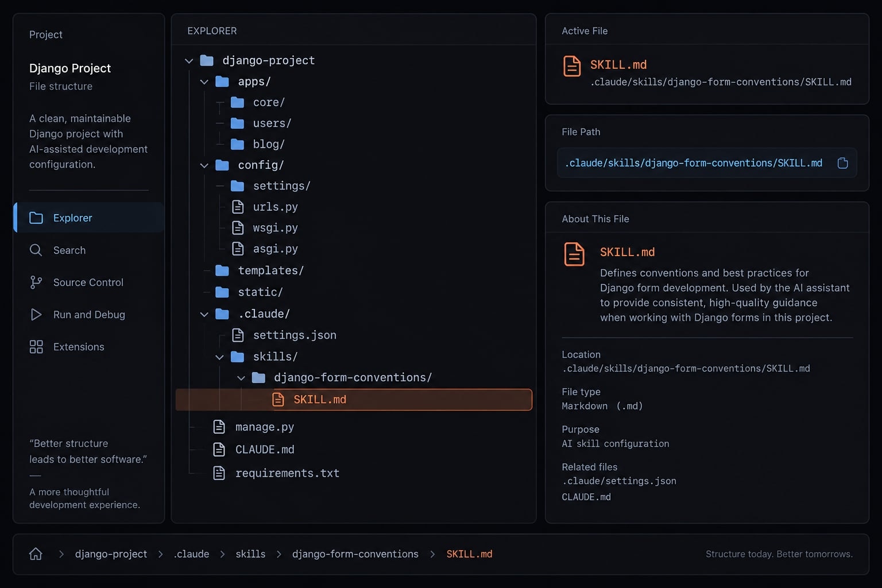
Task: Click the core/ folder icon
Action: click(x=237, y=102)
